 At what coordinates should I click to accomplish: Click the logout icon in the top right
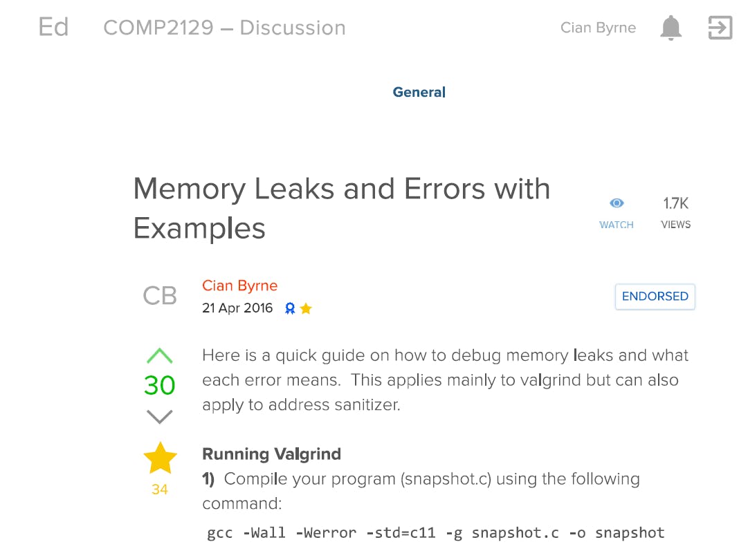tap(720, 28)
